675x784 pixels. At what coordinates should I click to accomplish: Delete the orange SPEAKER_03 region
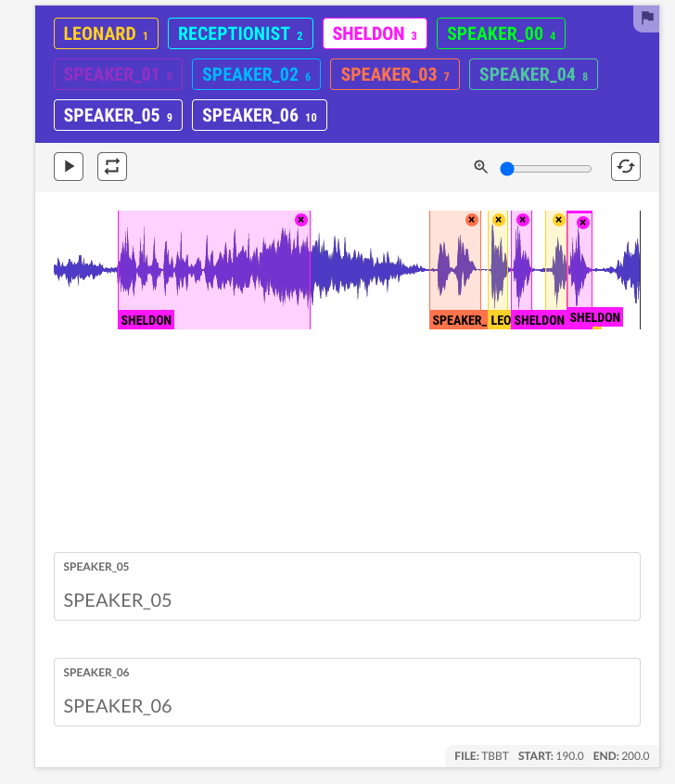[x=472, y=220]
